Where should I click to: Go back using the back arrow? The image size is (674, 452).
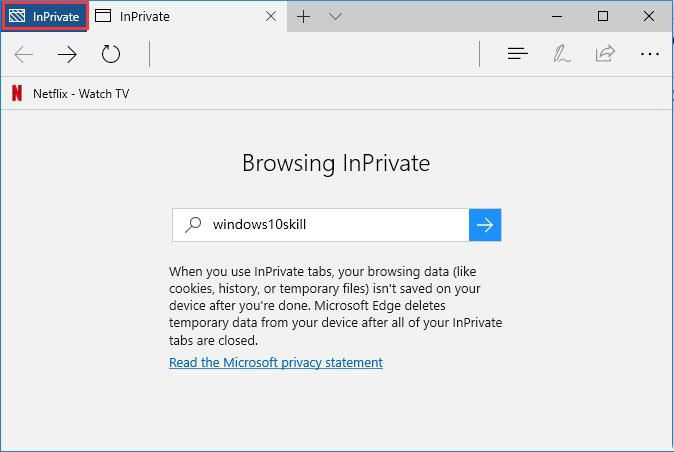coord(24,54)
